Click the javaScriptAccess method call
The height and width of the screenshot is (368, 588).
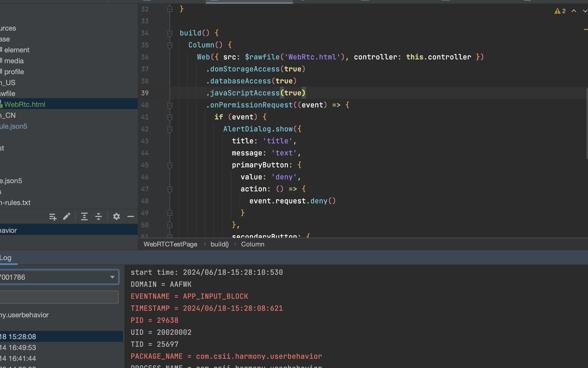pos(245,93)
